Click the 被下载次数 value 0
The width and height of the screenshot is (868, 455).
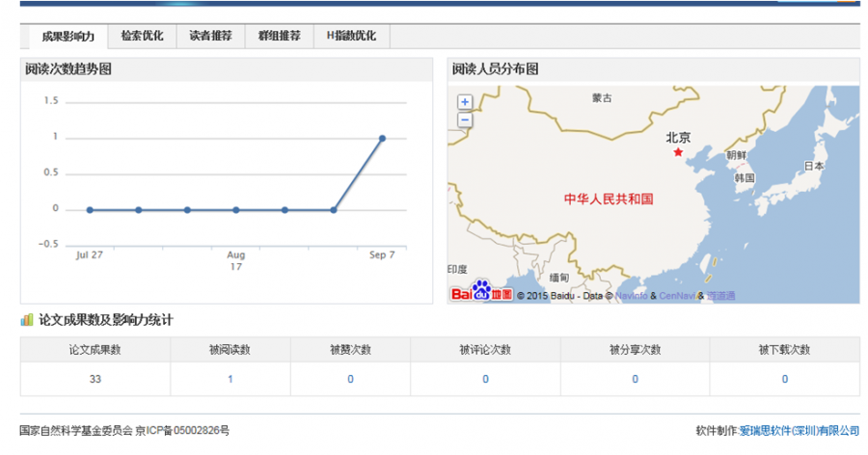[785, 379]
